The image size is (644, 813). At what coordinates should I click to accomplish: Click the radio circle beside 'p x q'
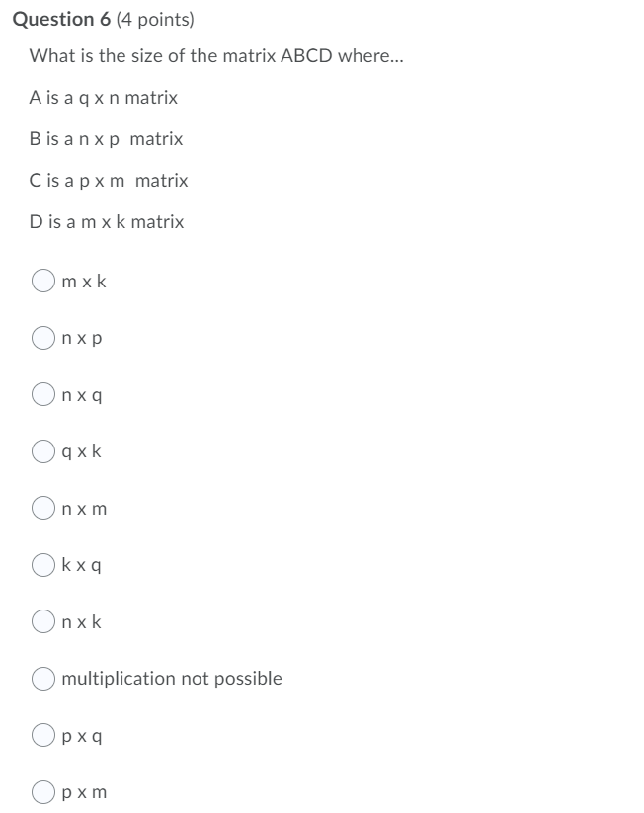pos(43,735)
